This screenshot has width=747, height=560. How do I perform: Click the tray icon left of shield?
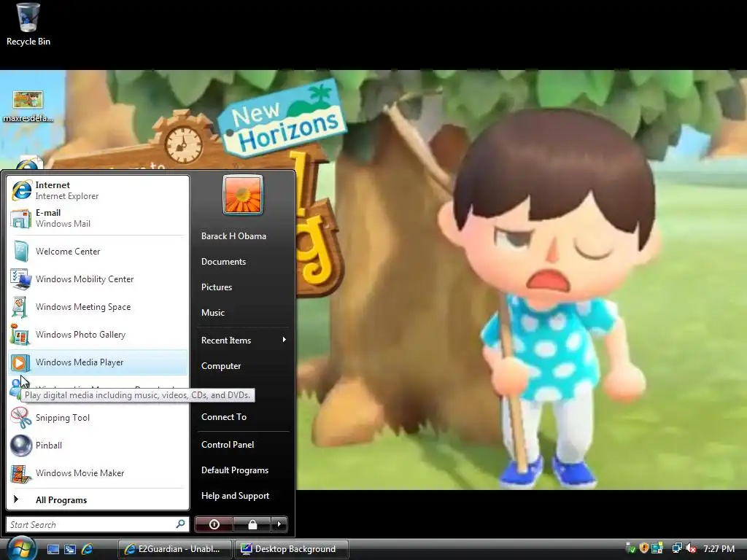[631, 548]
